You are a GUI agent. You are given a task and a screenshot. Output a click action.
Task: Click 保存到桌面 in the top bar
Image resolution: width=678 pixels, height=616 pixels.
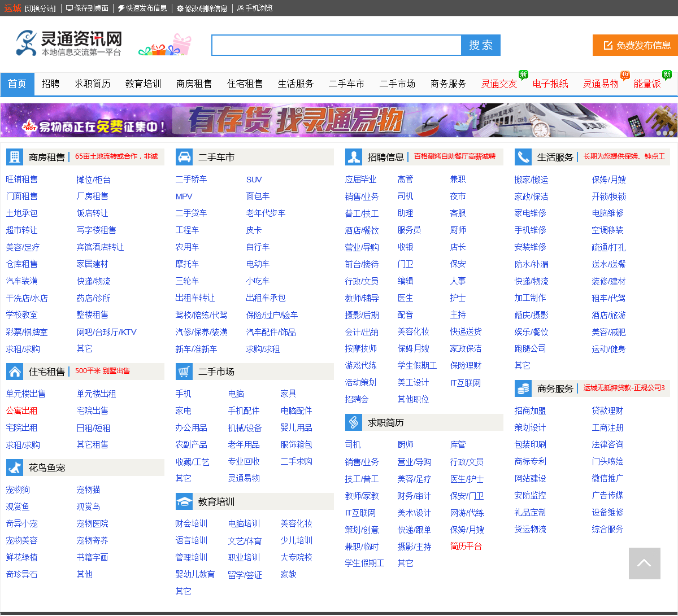tap(87, 8)
